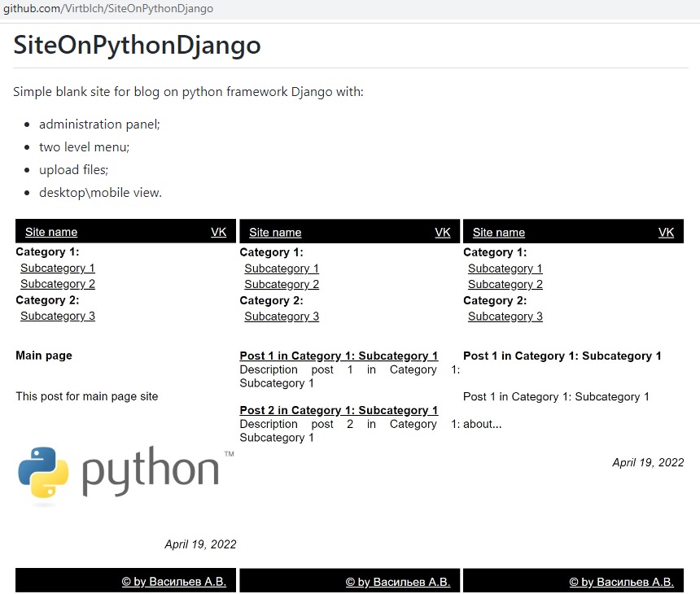
Task: Select Subcategory 3 in middle panel
Action: [x=282, y=317]
